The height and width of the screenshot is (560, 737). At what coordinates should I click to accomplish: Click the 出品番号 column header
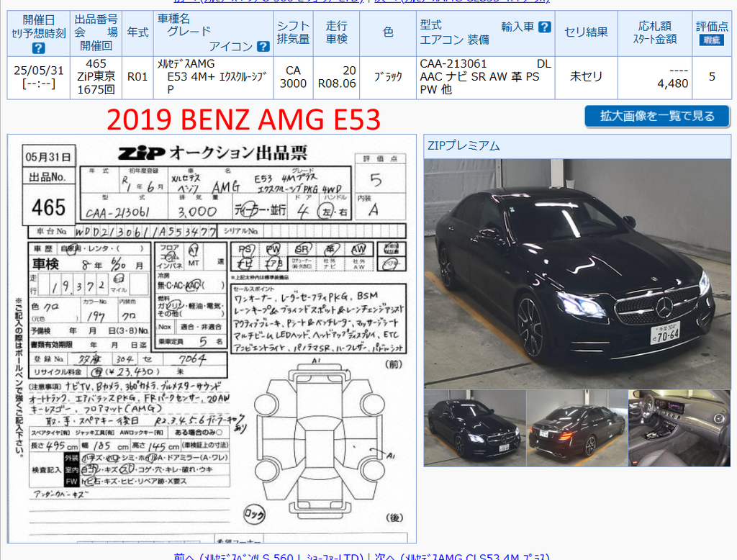[x=96, y=33]
